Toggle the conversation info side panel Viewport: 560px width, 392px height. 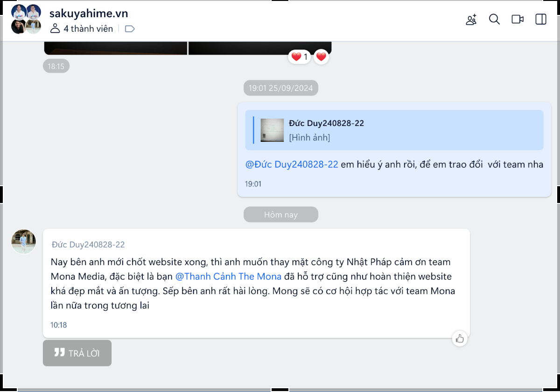pos(541,20)
